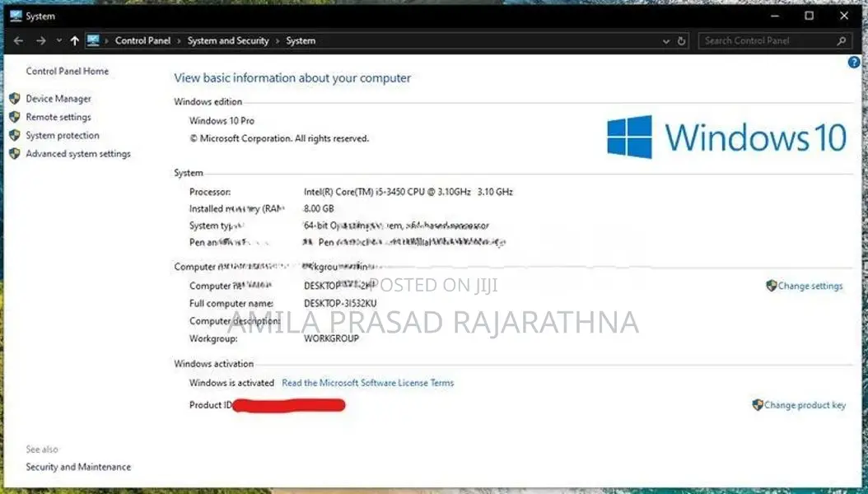The image size is (868, 494).
Task: Go back using the Back arrow
Action: tap(18, 41)
